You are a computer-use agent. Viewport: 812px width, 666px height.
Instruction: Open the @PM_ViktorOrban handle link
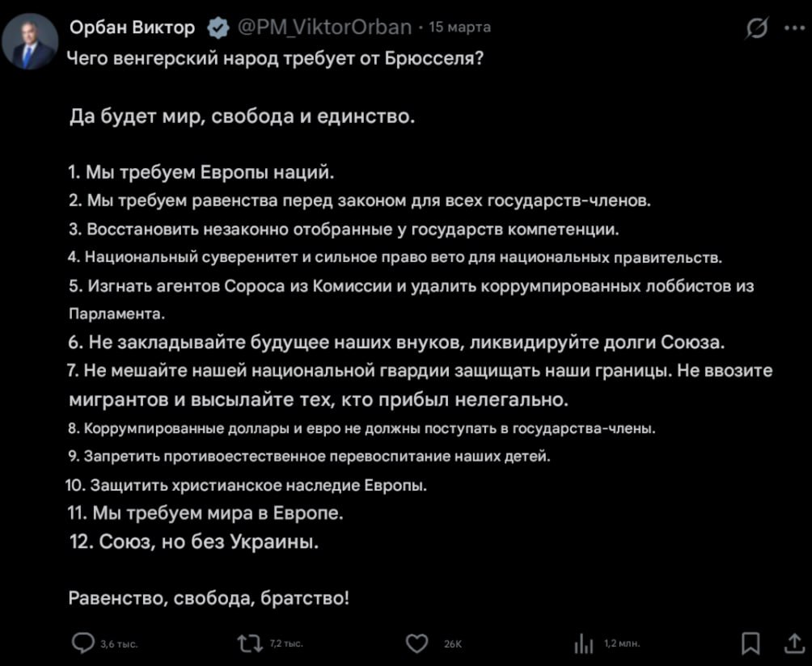(x=324, y=27)
